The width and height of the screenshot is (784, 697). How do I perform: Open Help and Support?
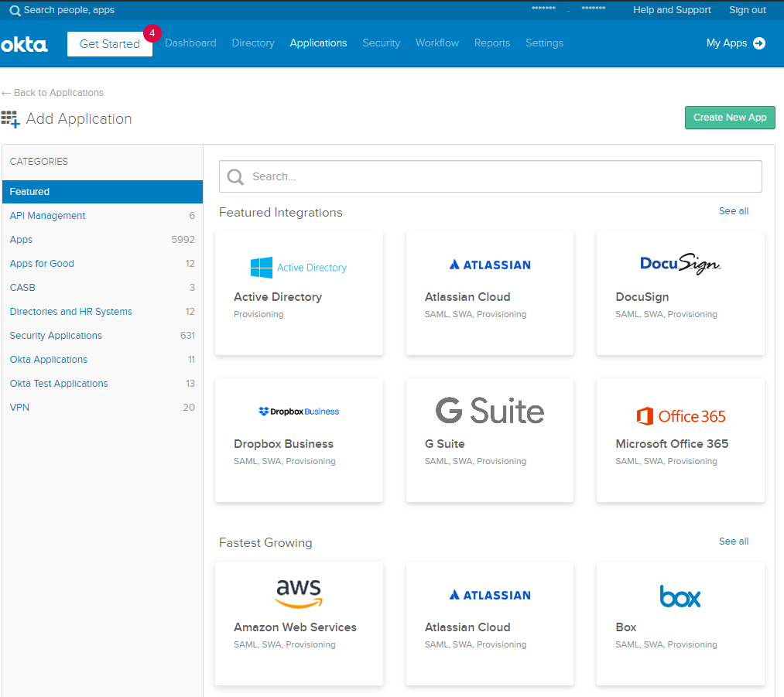coord(672,10)
